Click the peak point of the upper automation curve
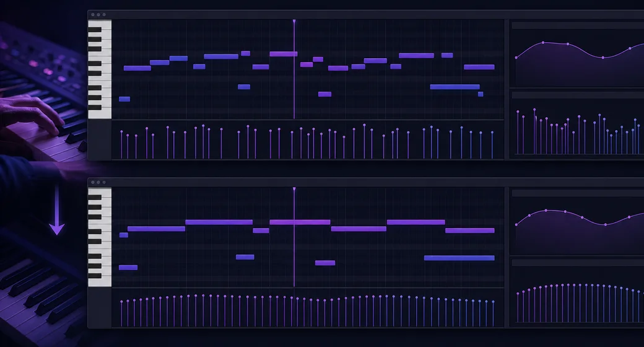Viewport: 644px width, 347px height. pos(543,42)
